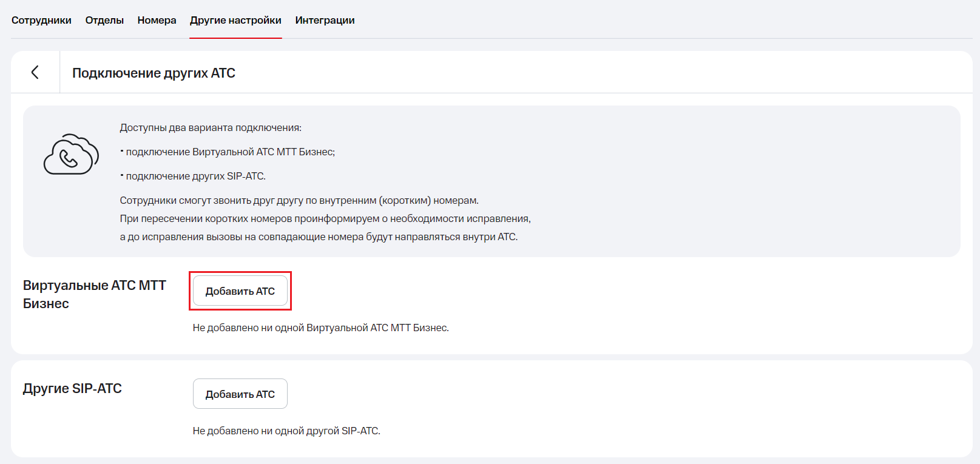
Task: Click the line starting with При пересечении коротких номеров
Action: click(325, 218)
